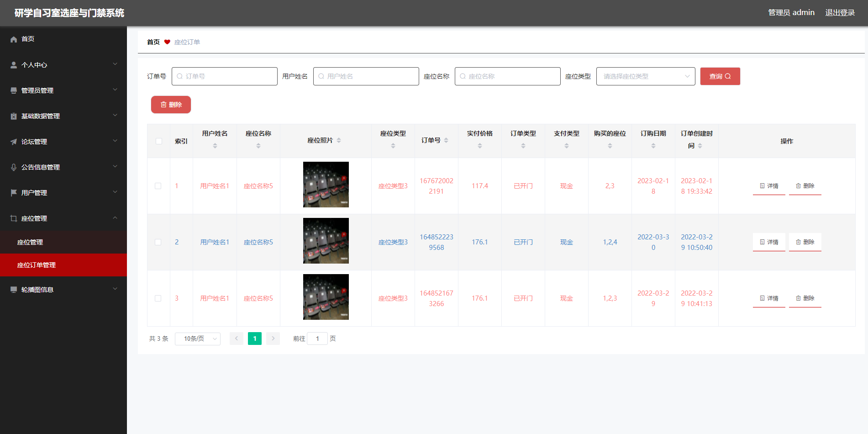Click the search icon in the 座位名称 field
868x434 pixels.
click(463, 76)
